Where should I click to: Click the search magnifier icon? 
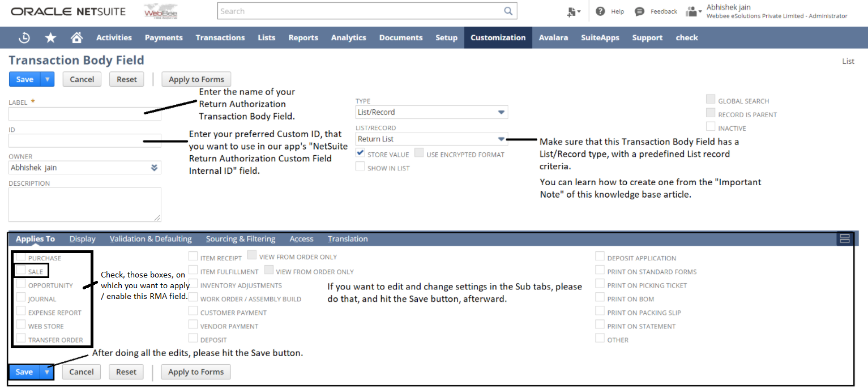click(x=508, y=11)
